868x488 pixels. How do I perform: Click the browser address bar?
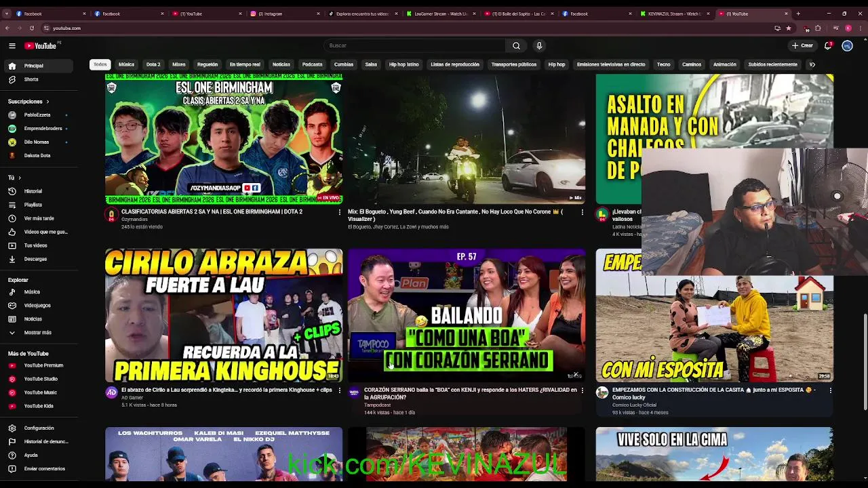pyautogui.click(x=407, y=28)
